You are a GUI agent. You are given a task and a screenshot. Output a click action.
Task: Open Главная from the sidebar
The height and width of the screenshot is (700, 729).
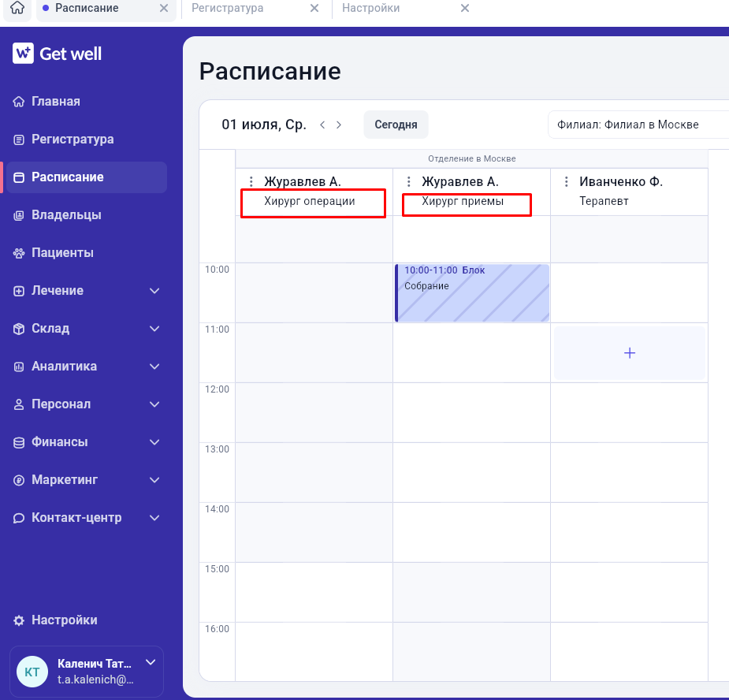pos(56,102)
